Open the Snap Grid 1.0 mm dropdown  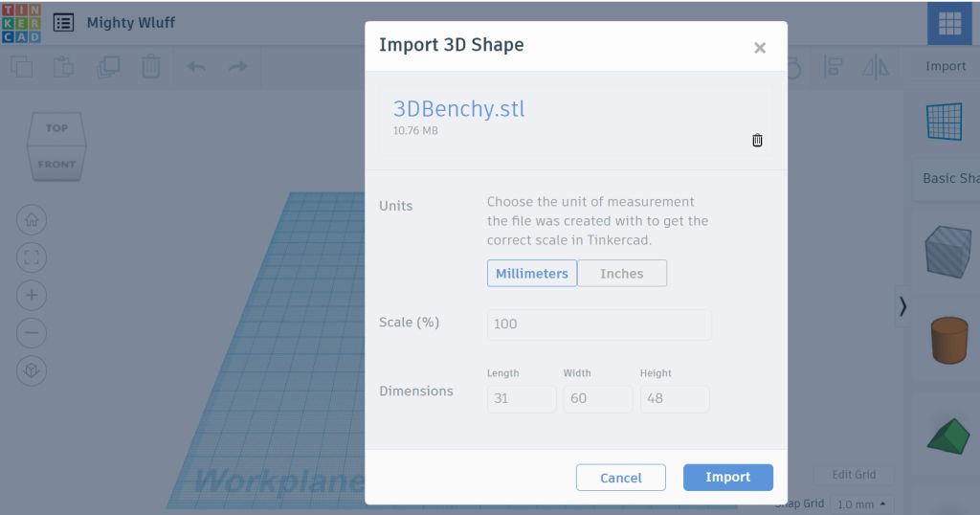[860, 504]
